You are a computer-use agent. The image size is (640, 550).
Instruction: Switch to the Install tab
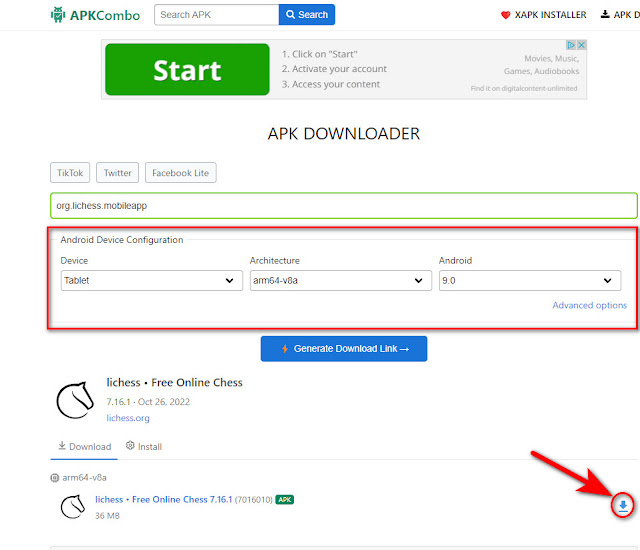tap(144, 446)
